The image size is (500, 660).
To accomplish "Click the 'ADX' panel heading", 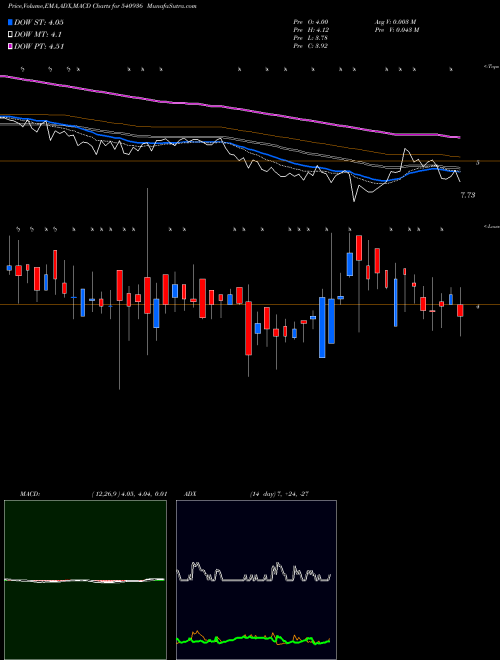I will click(x=190, y=494).
